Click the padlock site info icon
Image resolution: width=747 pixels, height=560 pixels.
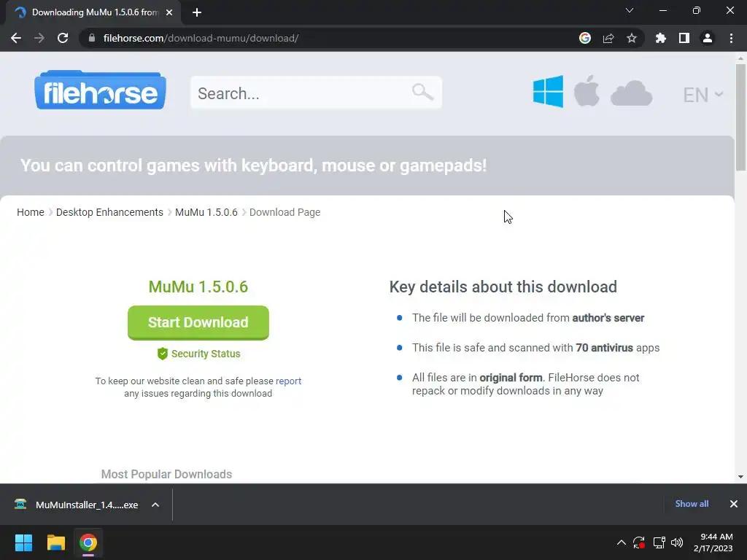click(92, 38)
